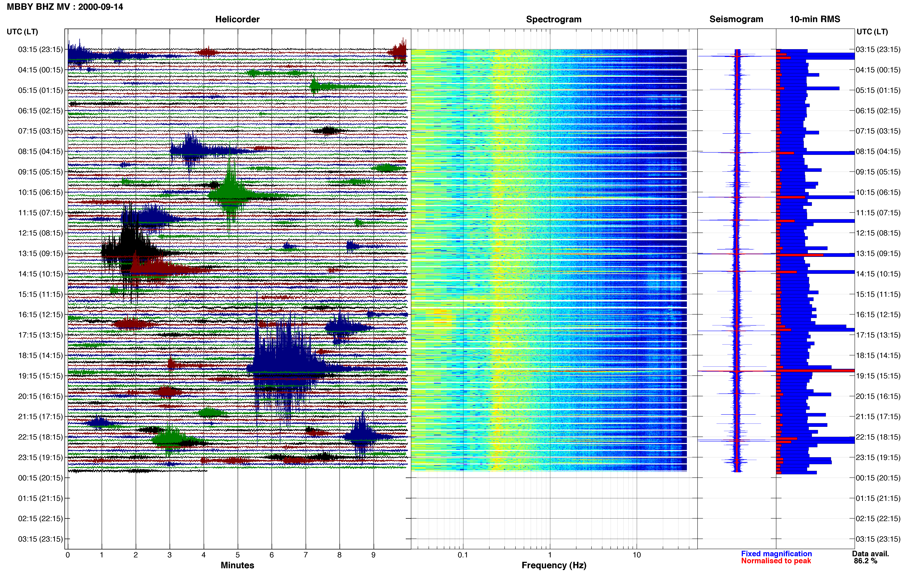Click left time label 10:15 (06:15)

pos(40,192)
